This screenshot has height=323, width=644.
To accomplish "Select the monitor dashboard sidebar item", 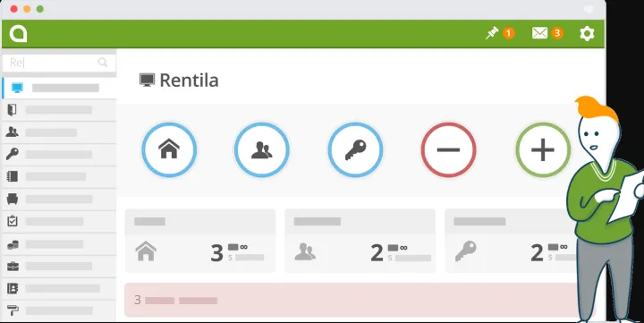I will pos(59,88).
